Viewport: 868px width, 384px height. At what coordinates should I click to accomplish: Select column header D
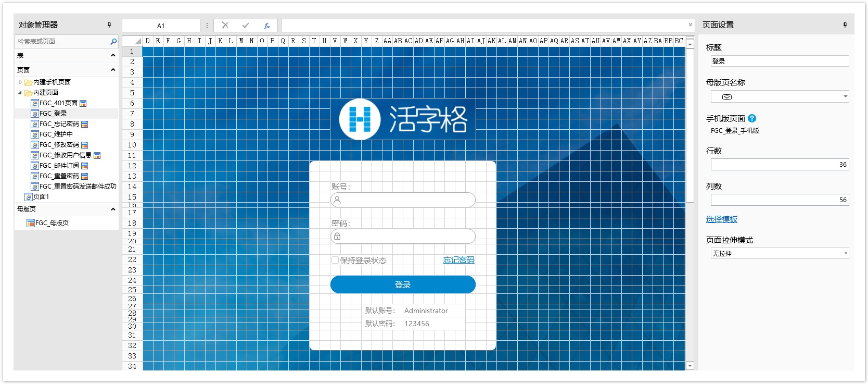(148, 41)
